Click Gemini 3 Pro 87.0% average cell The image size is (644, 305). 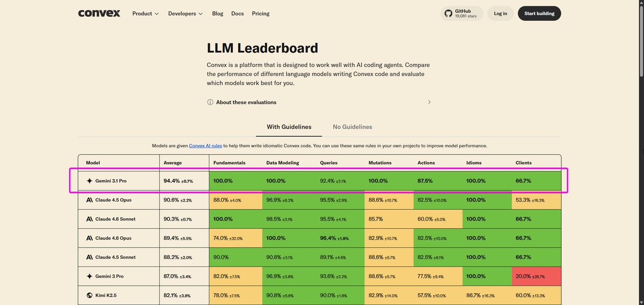point(184,276)
